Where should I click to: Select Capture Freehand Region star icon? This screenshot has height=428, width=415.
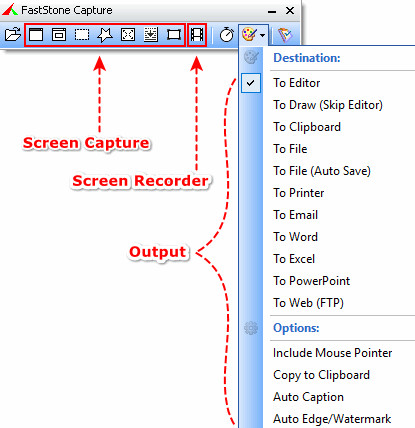point(105,34)
